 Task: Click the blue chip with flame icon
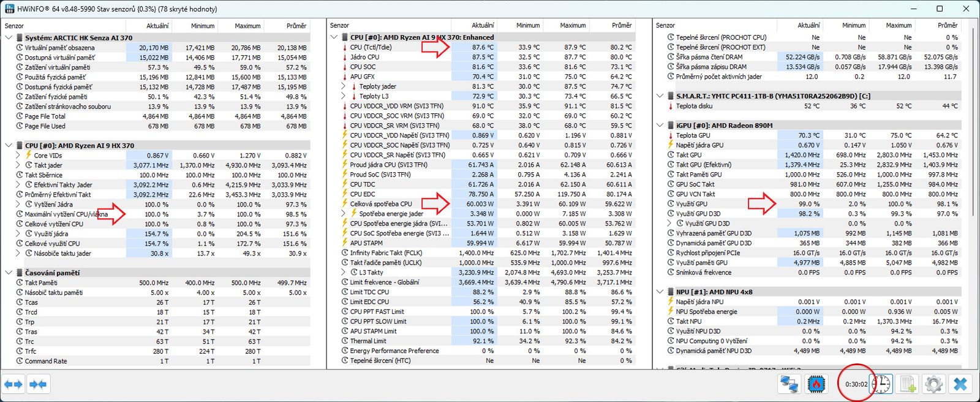(x=815, y=384)
